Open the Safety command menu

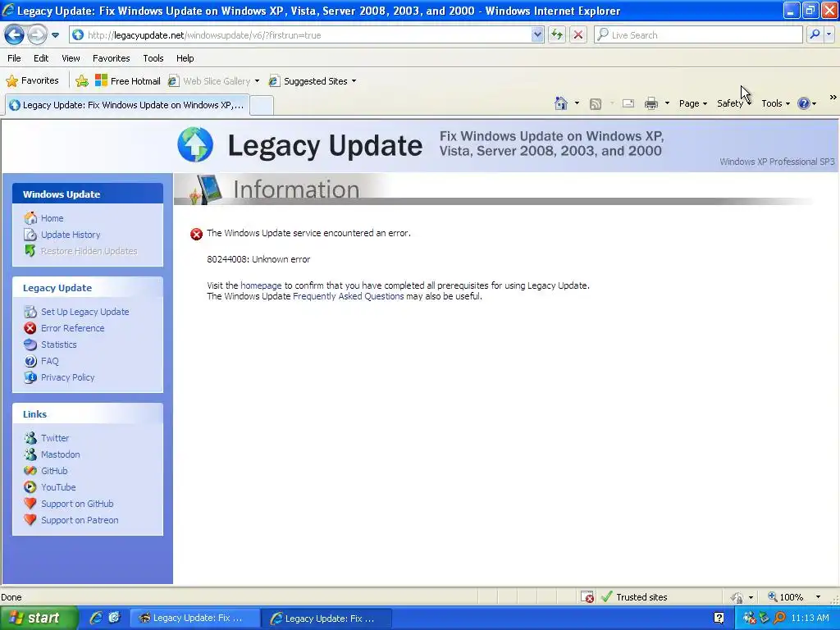pos(734,103)
